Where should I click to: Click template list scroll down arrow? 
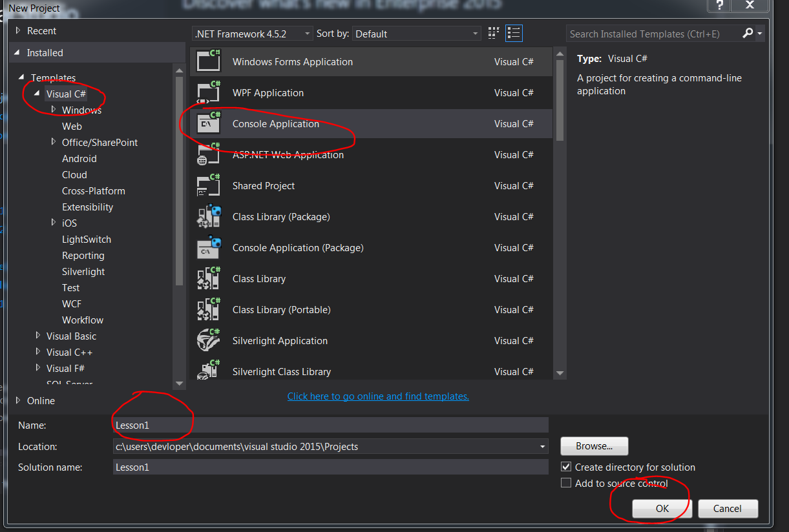pyautogui.click(x=560, y=373)
